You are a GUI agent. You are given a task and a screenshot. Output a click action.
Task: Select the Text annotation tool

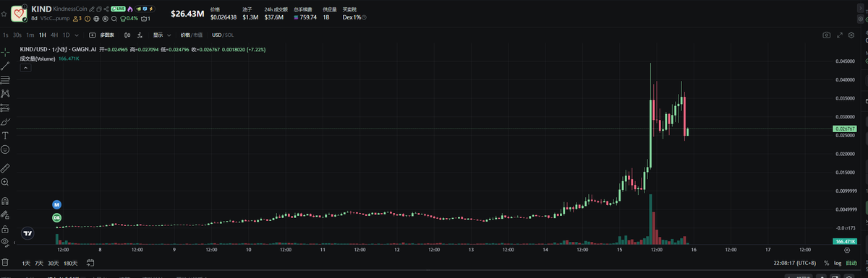[x=5, y=135]
